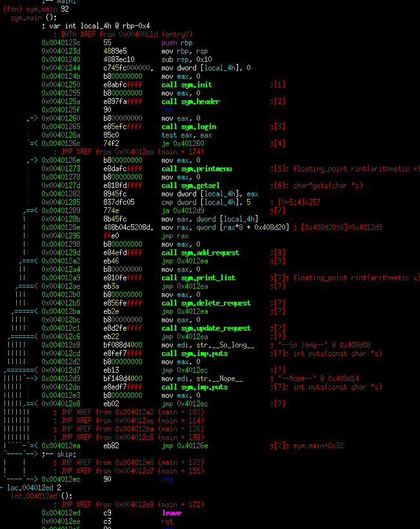
Task: Click the 'sym.main+0x32' comment
Action: (x=318, y=446)
